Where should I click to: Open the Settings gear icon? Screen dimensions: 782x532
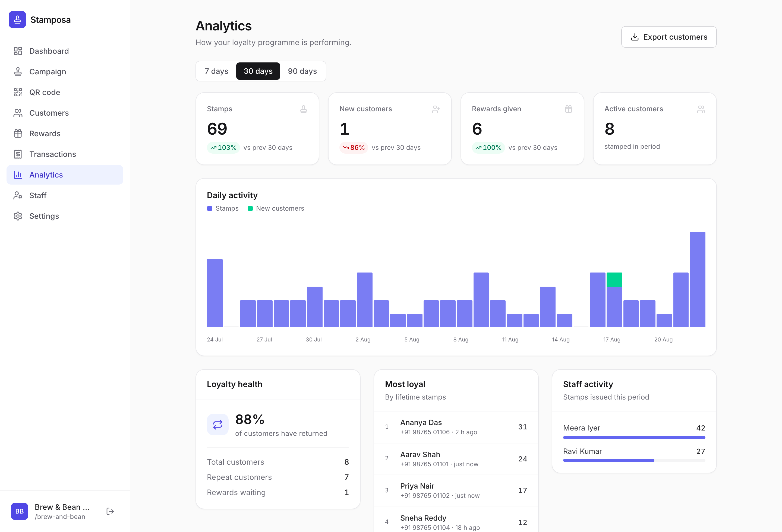[x=18, y=216]
